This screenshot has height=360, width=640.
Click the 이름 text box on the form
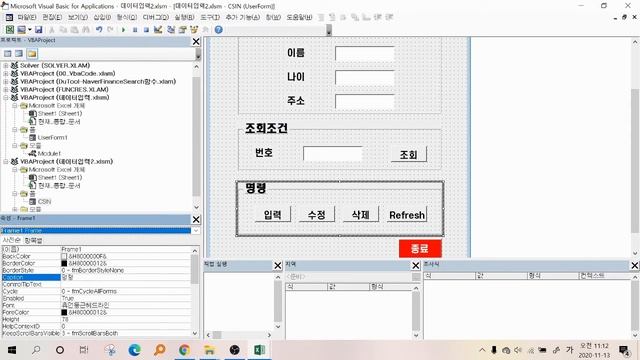(365, 53)
